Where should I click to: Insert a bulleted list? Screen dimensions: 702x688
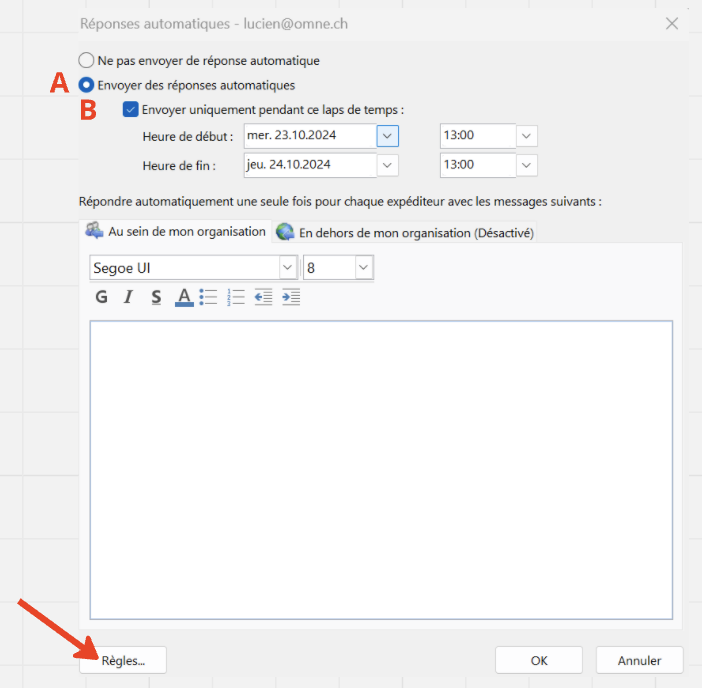coord(209,297)
